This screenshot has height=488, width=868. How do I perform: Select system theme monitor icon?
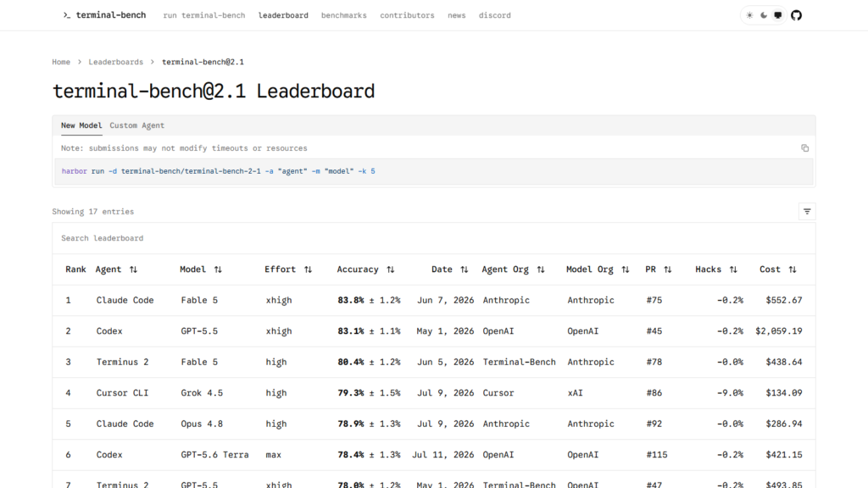tap(778, 15)
